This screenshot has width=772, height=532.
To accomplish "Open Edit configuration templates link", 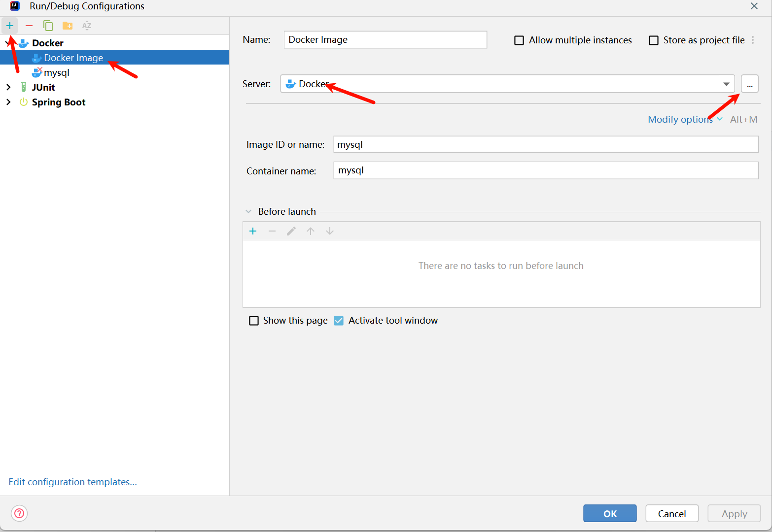I will click(72, 482).
